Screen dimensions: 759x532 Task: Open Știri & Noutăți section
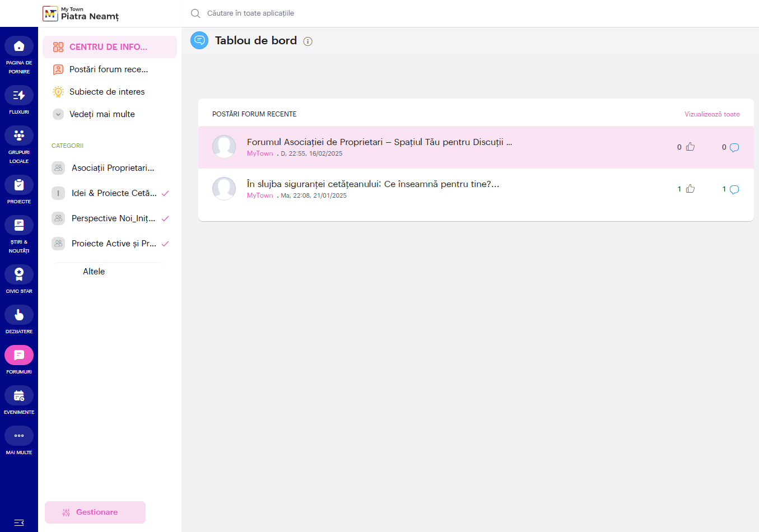pos(19,225)
